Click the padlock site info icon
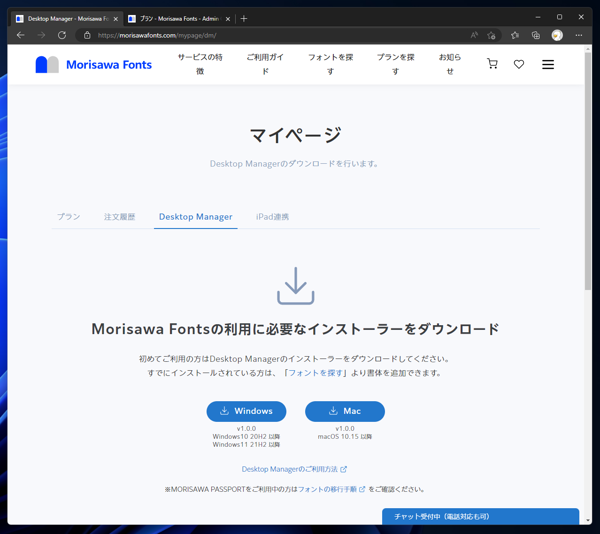 pyautogui.click(x=87, y=35)
